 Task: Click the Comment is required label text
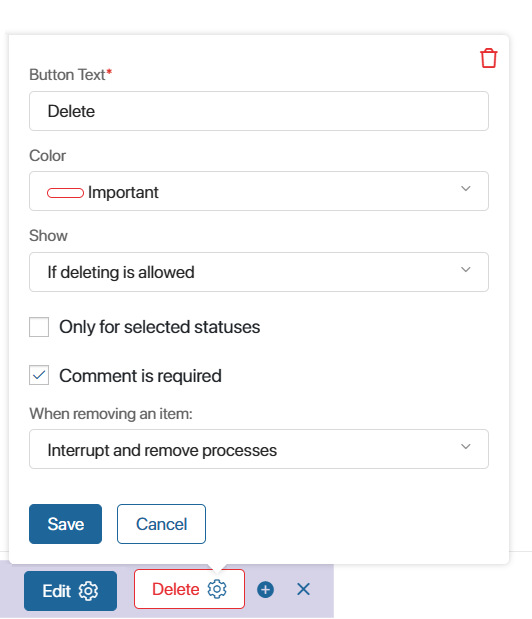(140, 376)
